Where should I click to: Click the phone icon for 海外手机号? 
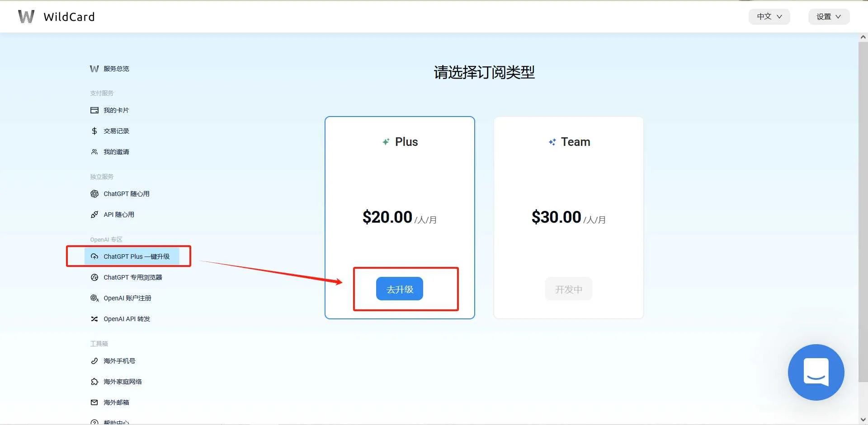[94, 361]
